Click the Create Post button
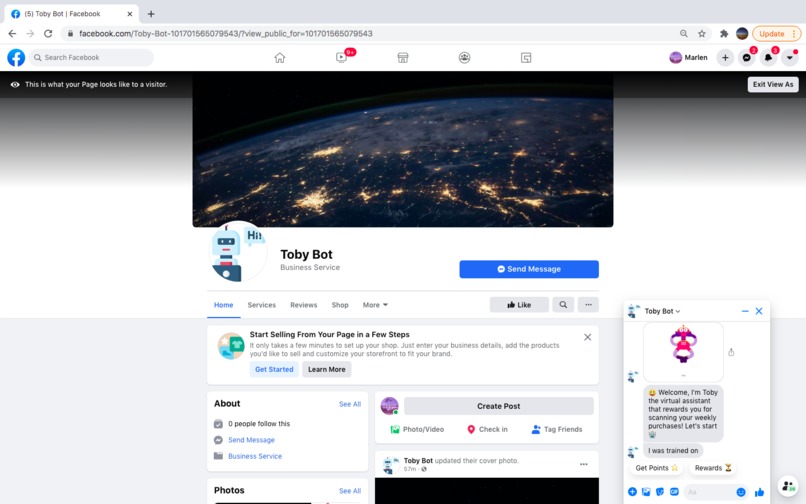The width and height of the screenshot is (806, 504). coord(499,406)
